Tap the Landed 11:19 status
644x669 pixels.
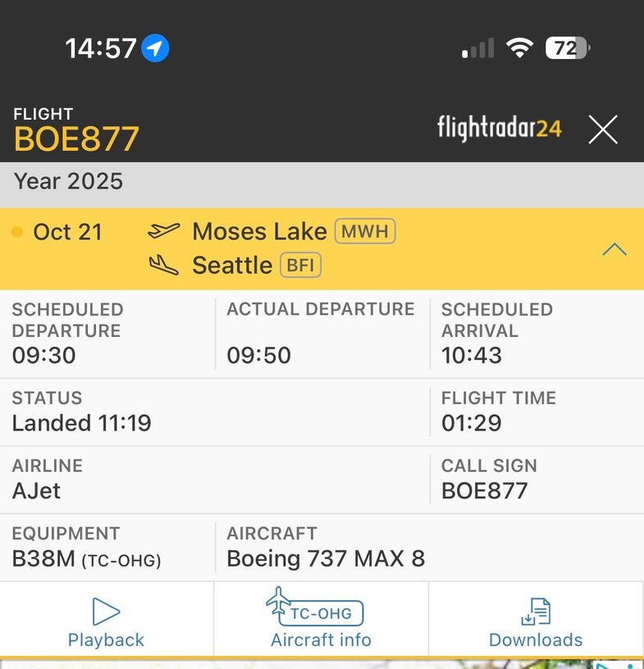81,423
